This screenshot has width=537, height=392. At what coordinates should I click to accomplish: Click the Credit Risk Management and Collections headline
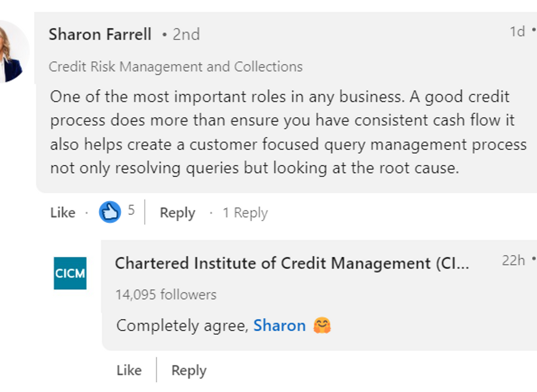point(176,67)
